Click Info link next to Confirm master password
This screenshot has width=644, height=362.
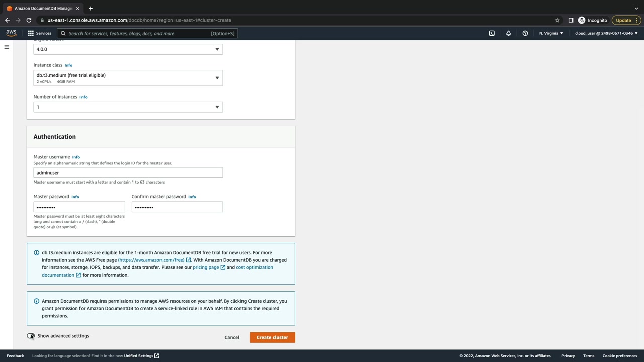click(x=192, y=197)
